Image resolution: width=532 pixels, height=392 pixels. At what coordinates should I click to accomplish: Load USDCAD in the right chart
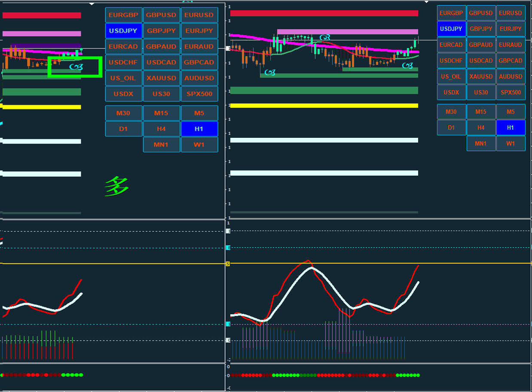(x=481, y=61)
